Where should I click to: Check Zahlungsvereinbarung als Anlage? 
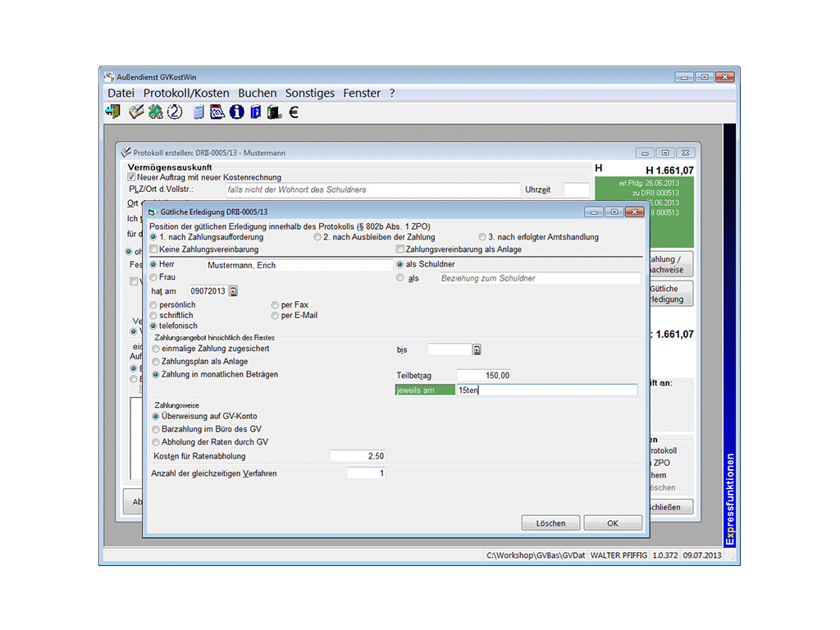[400, 249]
